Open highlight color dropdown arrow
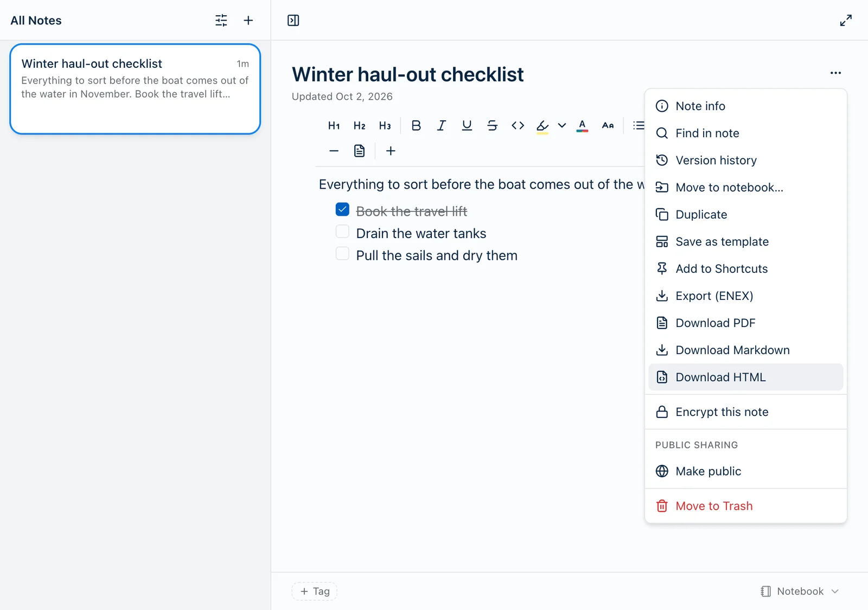This screenshot has width=868, height=610. tap(562, 126)
